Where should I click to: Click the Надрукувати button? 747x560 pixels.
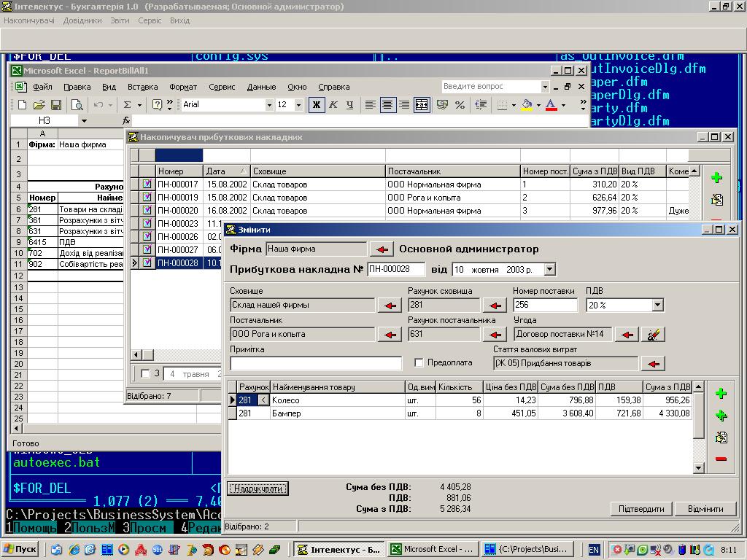click(x=258, y=489)
